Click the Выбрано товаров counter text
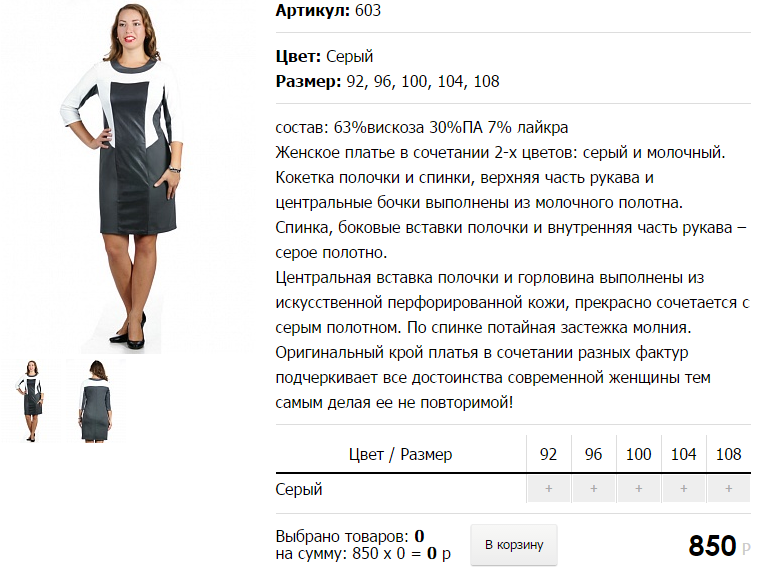The width and height of the screenshot is (762, 568). (350, 536)
